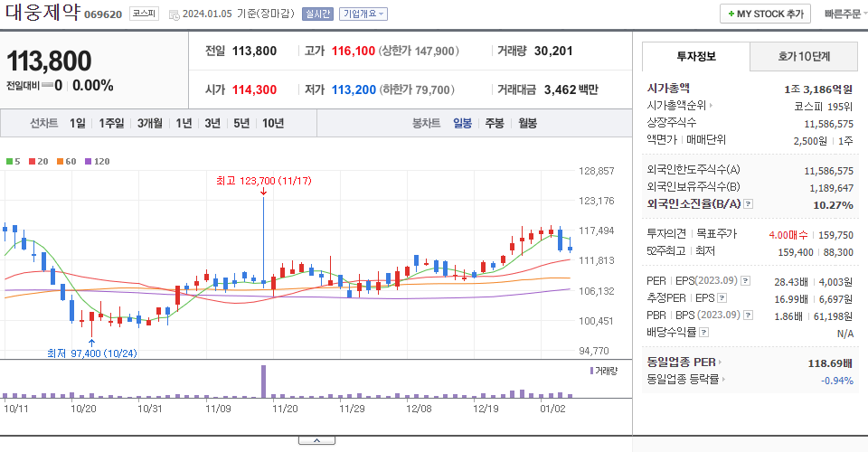The height and width of the screenshot is (452, 868).
Task: Select the 1일 line chart period
Action: (x=78, y=123)
